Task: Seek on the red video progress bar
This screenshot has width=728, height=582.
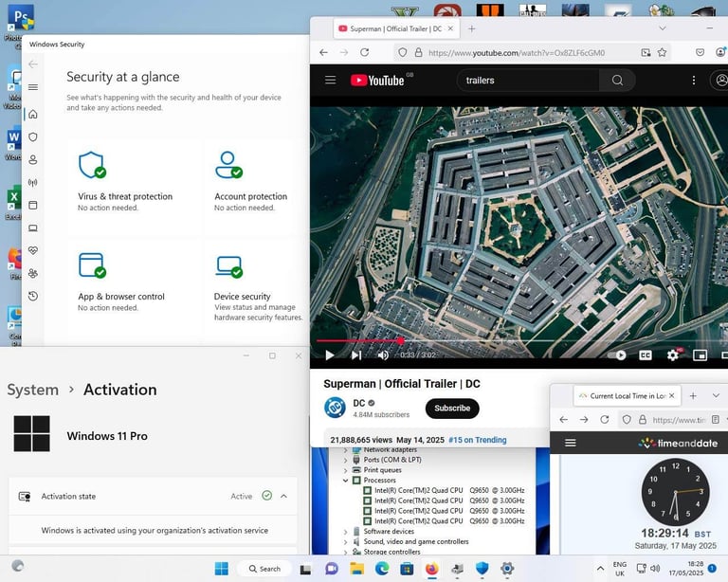Action: 522,340
